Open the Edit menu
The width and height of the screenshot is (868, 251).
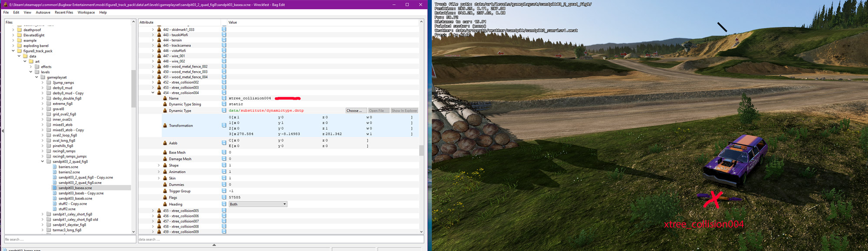[16, 13]
